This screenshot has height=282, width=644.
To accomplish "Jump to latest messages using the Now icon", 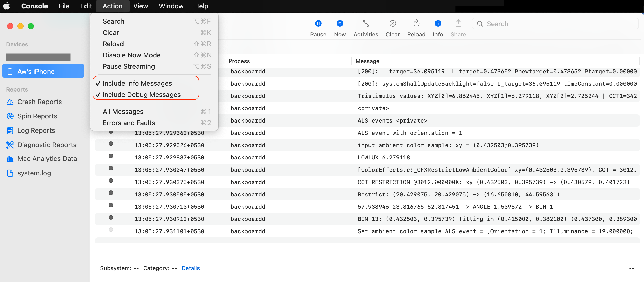I will (x=340, y=24).
